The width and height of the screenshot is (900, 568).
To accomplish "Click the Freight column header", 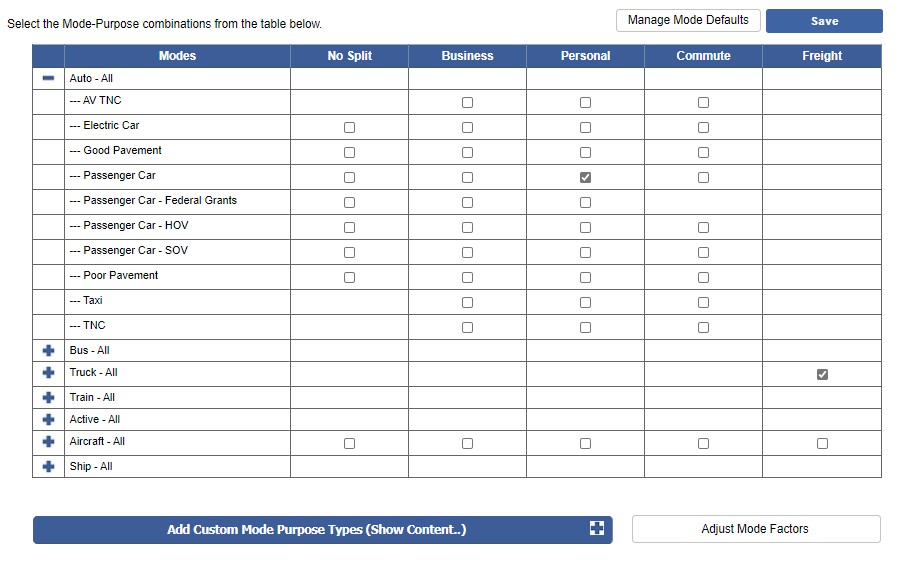I will 821,56.
